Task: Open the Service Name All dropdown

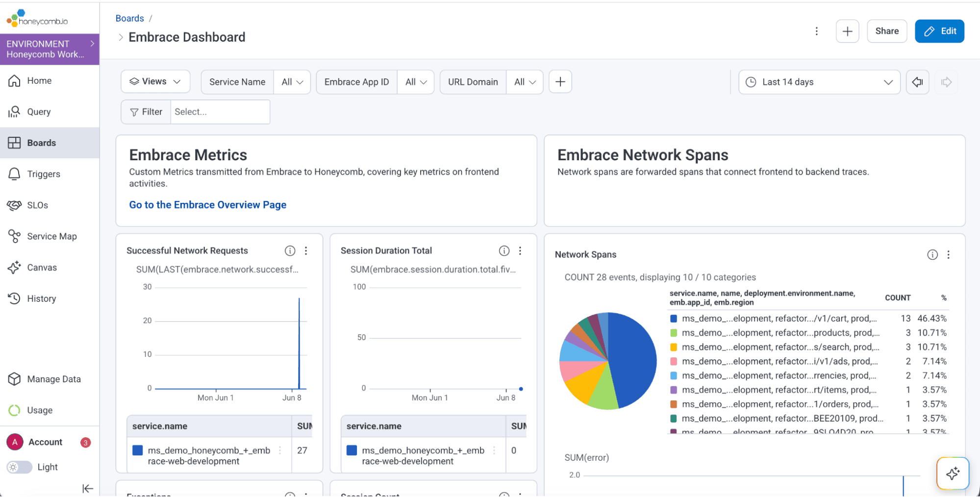Action: click(x=292, y=82)
